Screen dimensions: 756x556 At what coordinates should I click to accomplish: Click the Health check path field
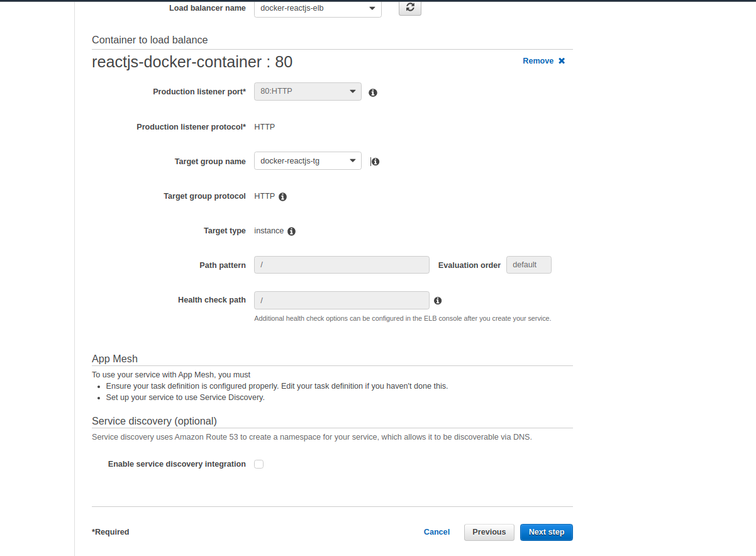pyautogui.click(x=342, y=300)
